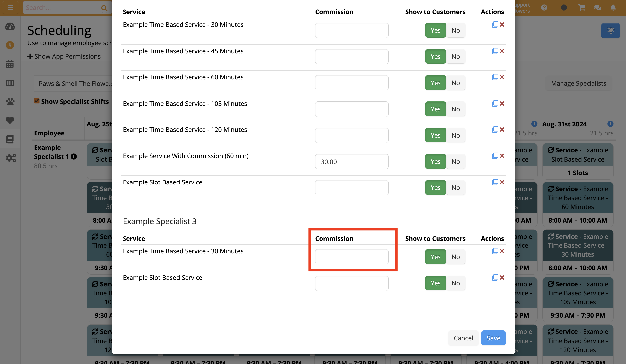Copy the Example Time Based Service - 30 Minutes row (first table)
This screenshot has width=626, height=364.
[x=495, y=25]
